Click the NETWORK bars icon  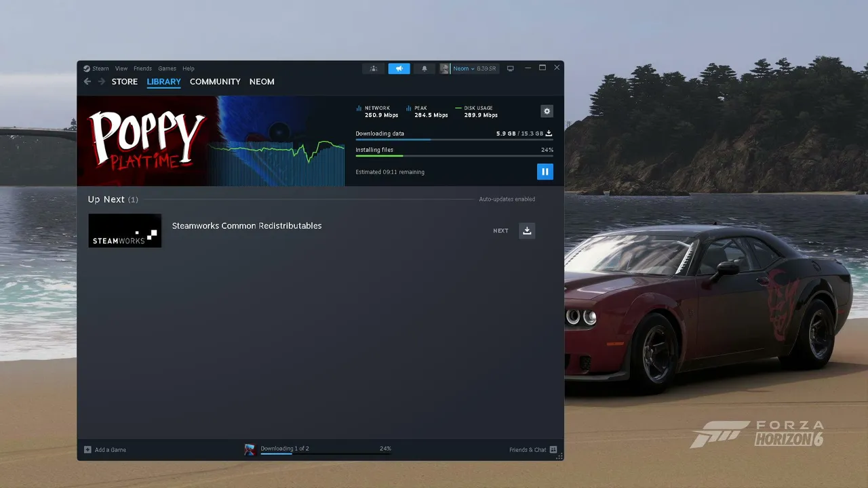359,108
